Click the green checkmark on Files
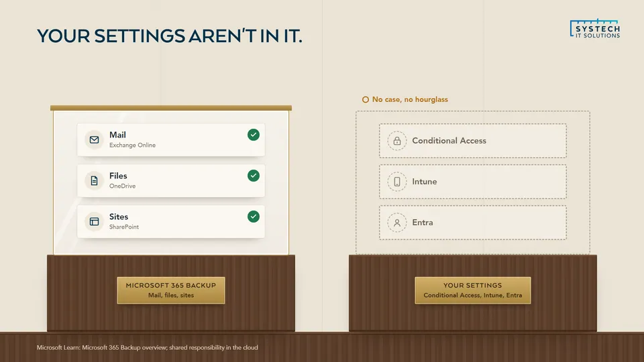This screenshot has height=362, width=644. coord(254,176)
